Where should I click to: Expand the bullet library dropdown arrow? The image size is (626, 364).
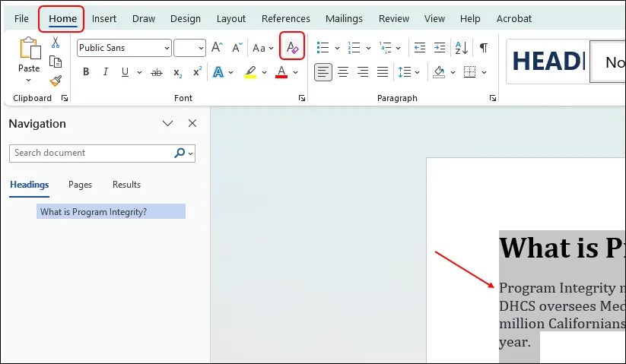coord(337,48)
